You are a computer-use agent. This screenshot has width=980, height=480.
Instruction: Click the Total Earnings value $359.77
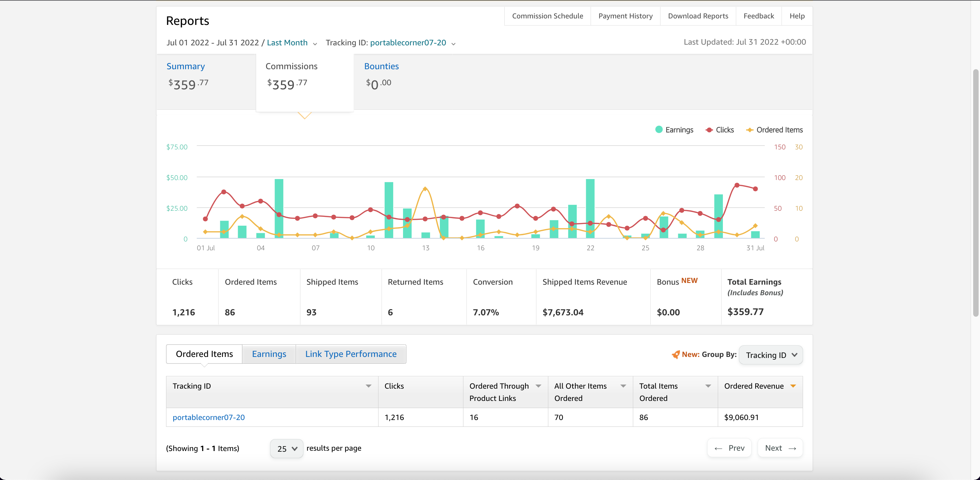coord(745,312)
